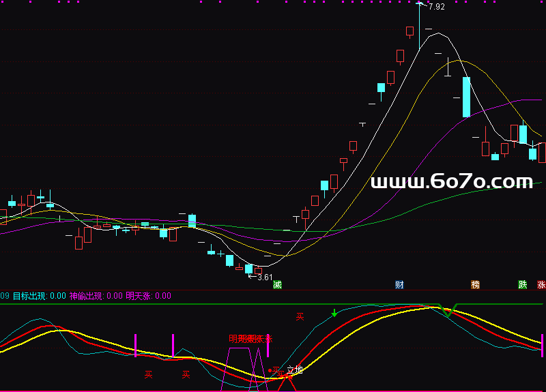Screen dimensions: 546x392
Task: Open the www.6o7o.com watermark link
Action: (451, 181)
